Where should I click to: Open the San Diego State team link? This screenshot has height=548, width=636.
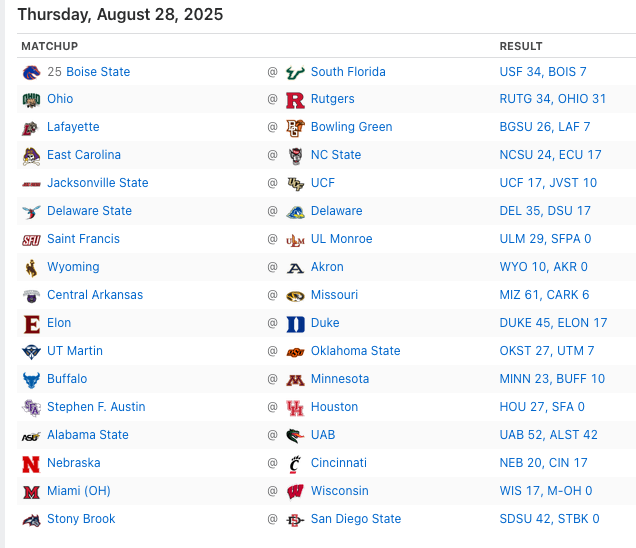point(356,519)
